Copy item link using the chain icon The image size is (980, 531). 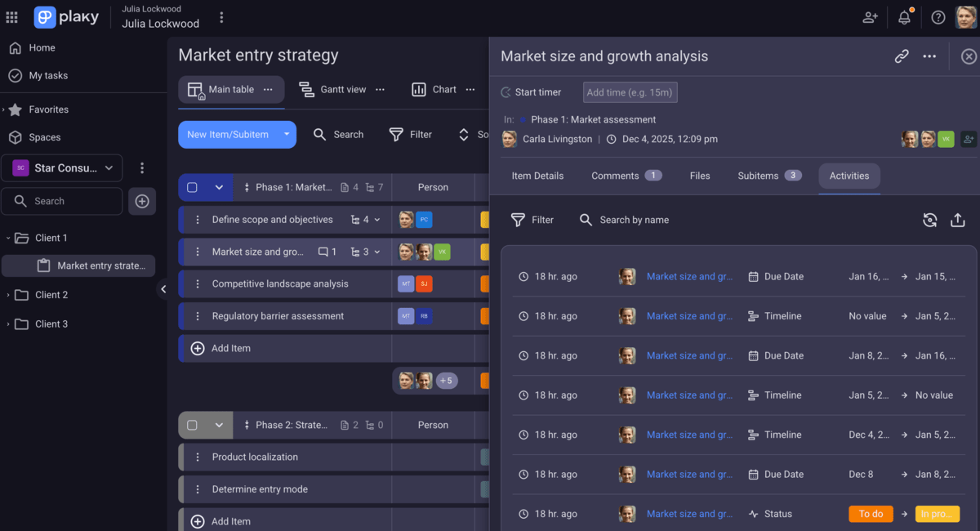(902, 56)
